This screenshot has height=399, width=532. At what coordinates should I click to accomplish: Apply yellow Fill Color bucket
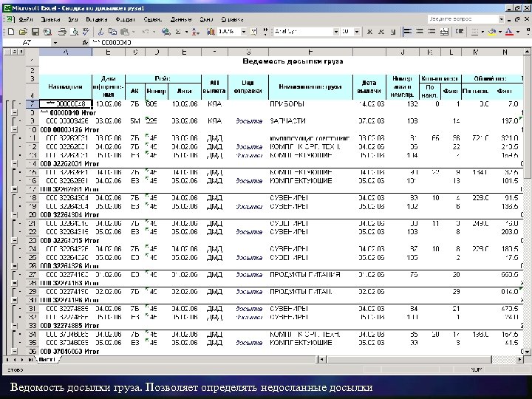pyautogui.click(x=492, y=32)
